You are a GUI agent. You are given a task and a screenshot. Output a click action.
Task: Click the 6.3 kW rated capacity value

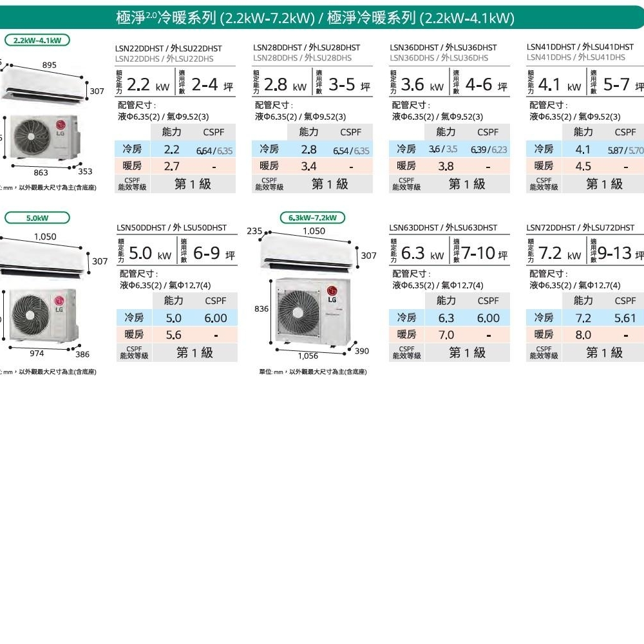(x=422, y=253)
